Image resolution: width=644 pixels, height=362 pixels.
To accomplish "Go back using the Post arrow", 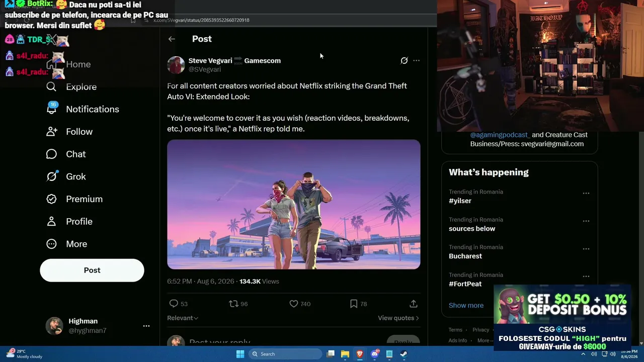I will pyautogui.click(x=172, y=39).
